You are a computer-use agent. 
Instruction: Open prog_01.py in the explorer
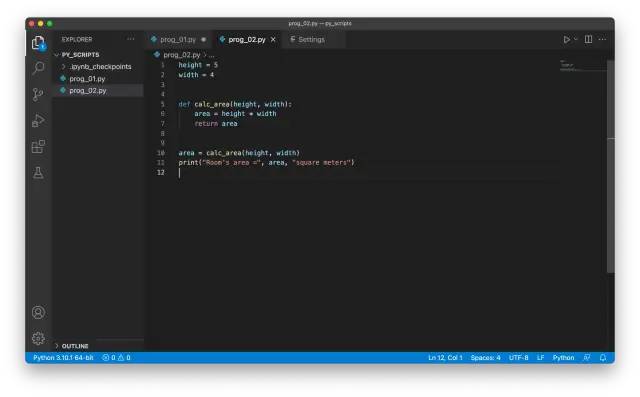tap(87, 78)
